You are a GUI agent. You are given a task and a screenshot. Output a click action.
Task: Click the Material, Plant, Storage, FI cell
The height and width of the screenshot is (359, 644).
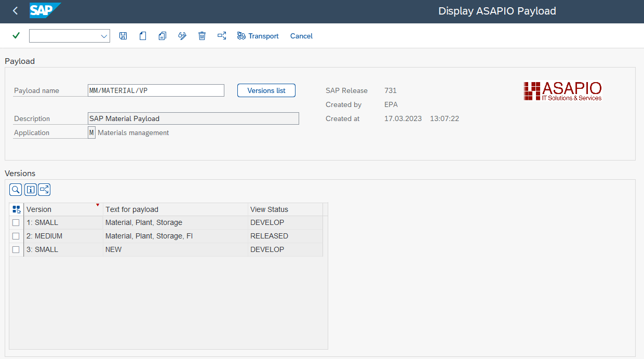click(176, 236)
